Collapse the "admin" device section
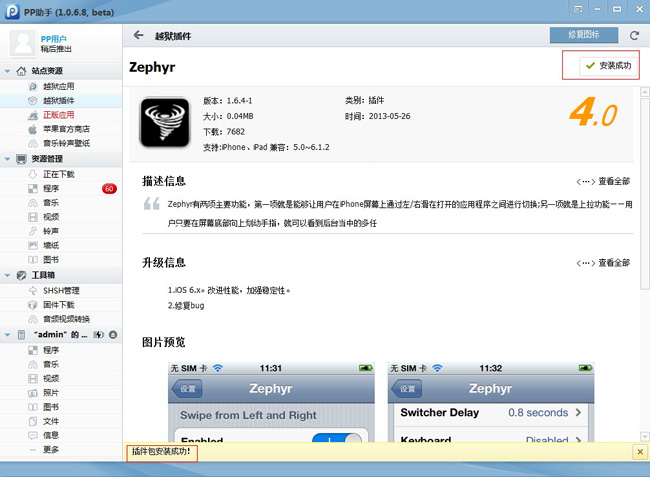The height and width of the screenshot is (477, 650). (x=8, y=334)
